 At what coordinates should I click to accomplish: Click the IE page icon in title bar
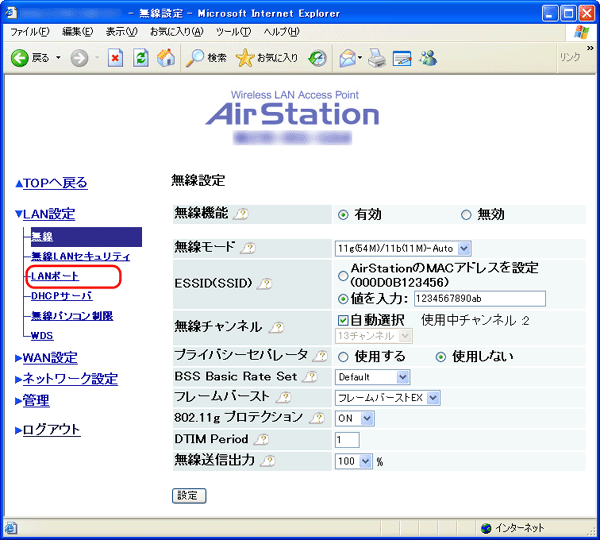tap(11, 13)
